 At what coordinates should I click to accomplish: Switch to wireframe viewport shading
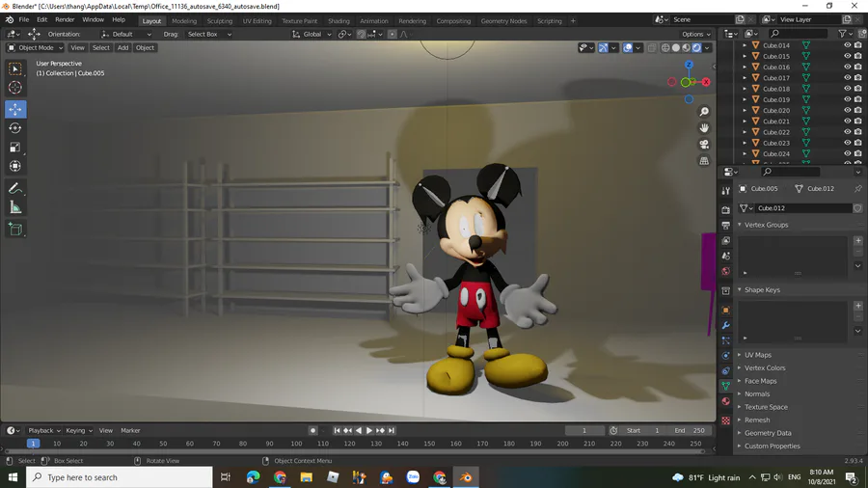pos(665,48)
